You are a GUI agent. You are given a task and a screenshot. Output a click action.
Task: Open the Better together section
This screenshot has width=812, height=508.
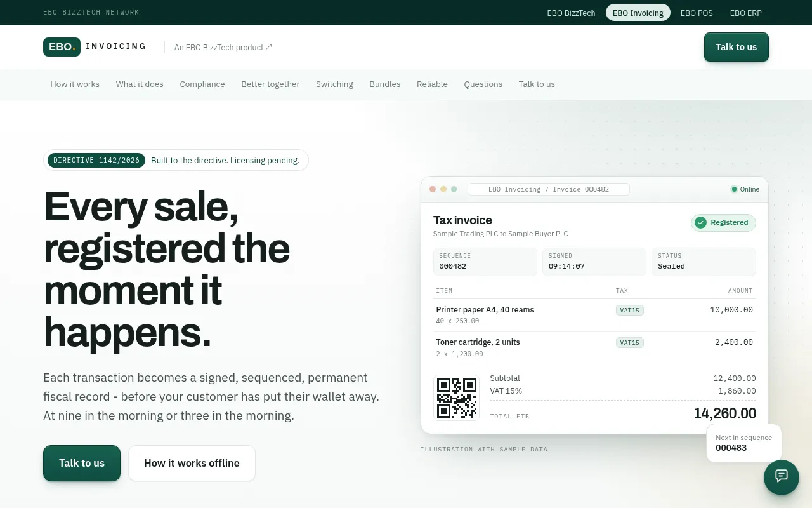pos(270,84)
